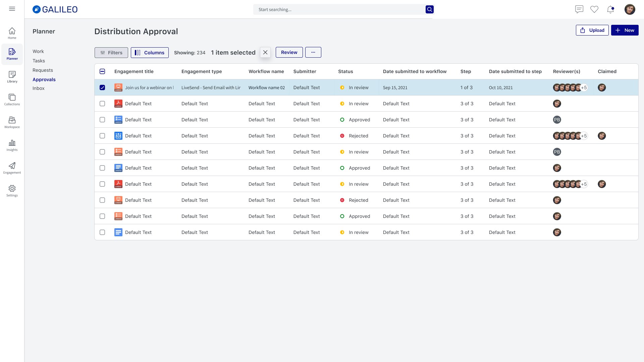Click the Upload button

click(592, 30)
